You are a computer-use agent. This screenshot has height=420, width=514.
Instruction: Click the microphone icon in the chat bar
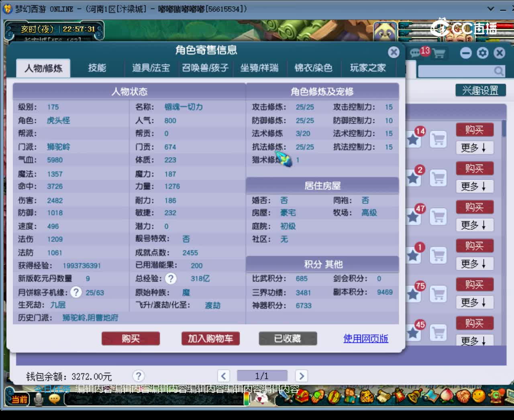click(x=39, y=399)
